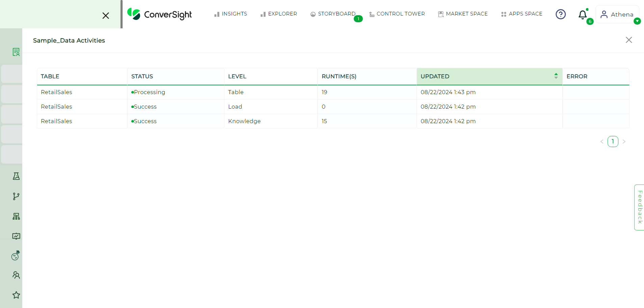This screenshot has width=644, height=308.
Task: Select RetailSales in the Processing row
Action: (56, 92)
